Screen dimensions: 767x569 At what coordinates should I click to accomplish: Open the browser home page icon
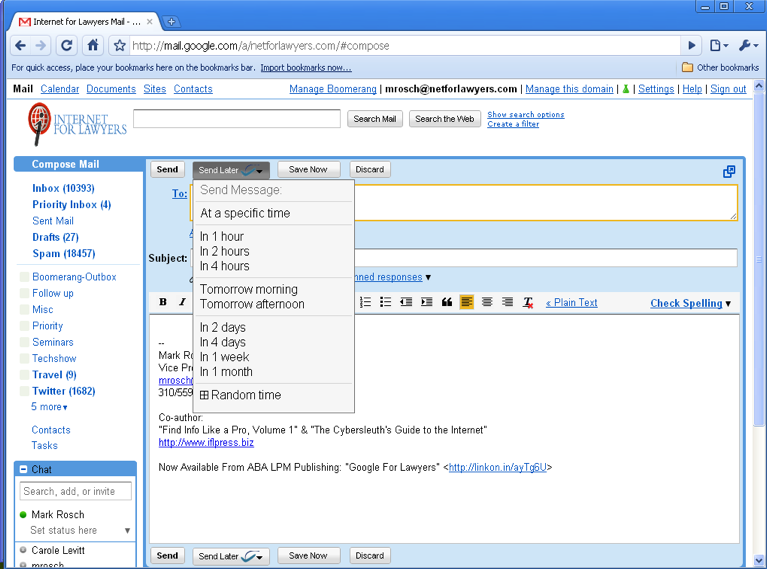pyautogui.click(x=92, y=46)
